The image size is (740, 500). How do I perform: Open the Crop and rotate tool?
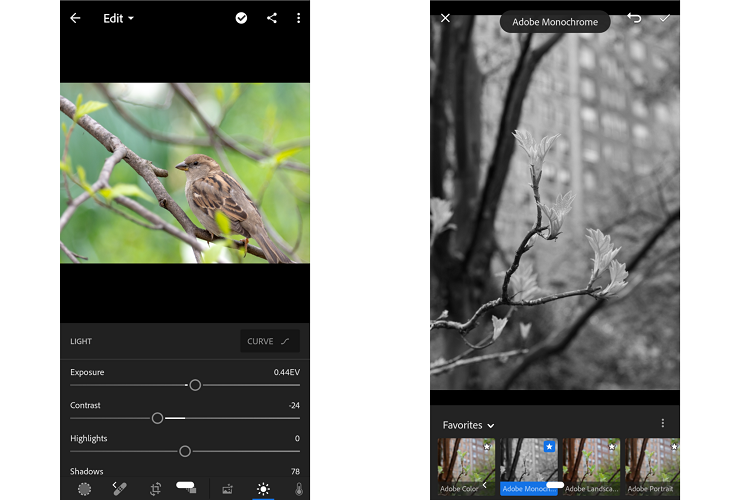(156, 489)
